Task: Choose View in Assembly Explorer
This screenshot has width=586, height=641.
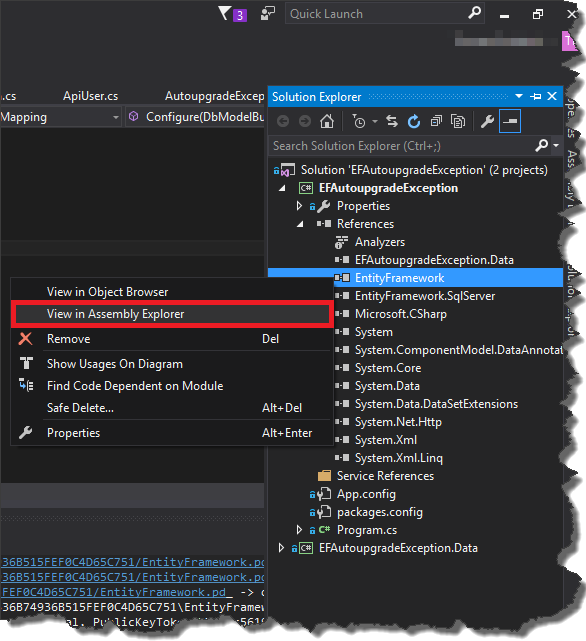Action: (172, 314)
